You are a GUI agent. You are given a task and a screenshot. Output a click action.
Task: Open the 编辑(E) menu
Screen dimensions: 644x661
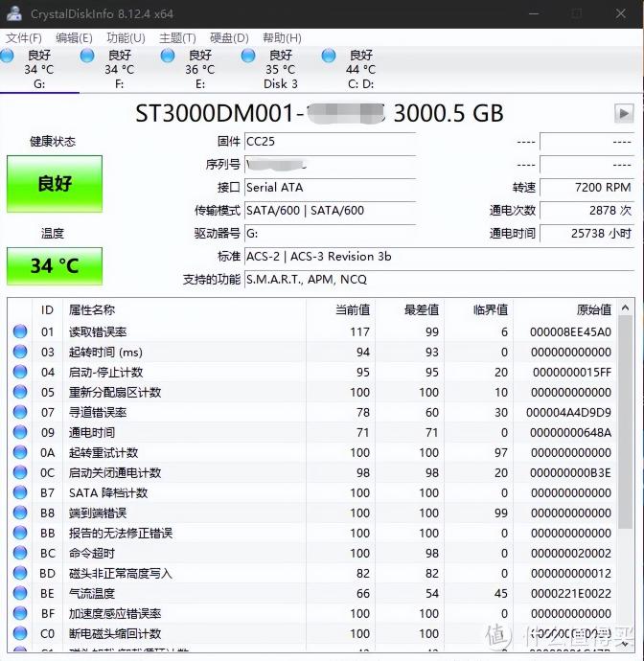pyautogui.click(x=74, y=38)
